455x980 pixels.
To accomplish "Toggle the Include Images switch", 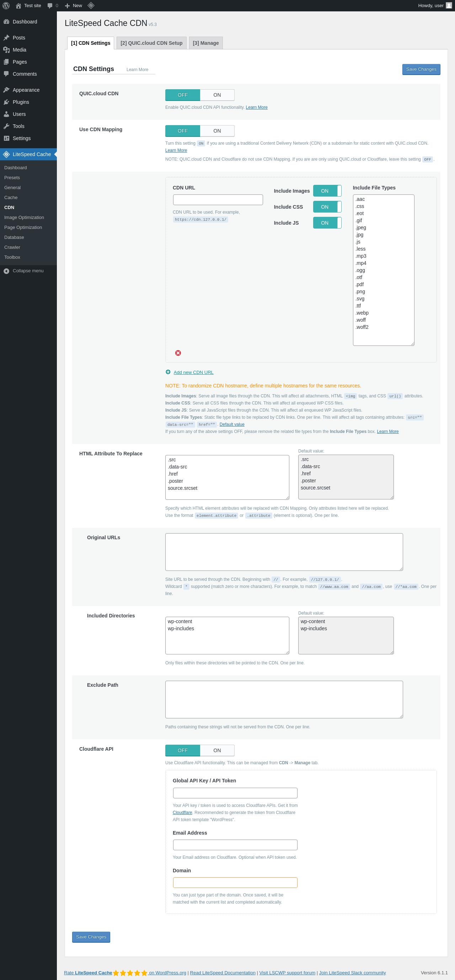I will coord(327,191).
